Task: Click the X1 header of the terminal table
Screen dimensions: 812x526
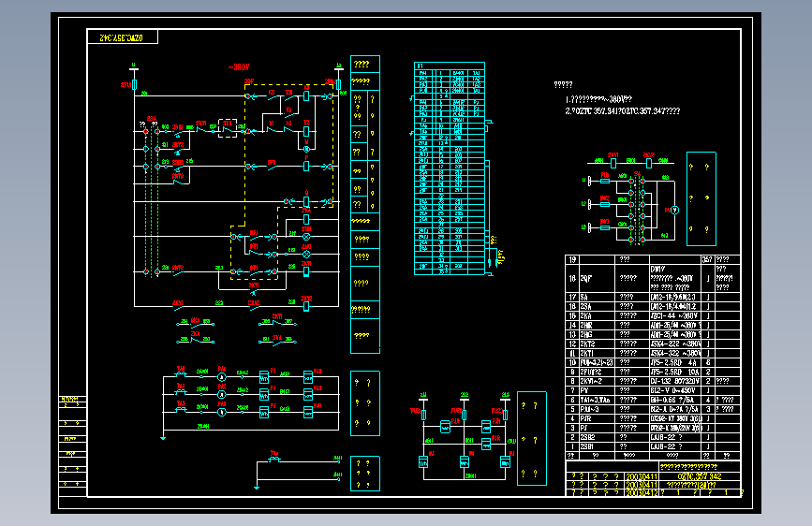Action: (x=450, y=66)
